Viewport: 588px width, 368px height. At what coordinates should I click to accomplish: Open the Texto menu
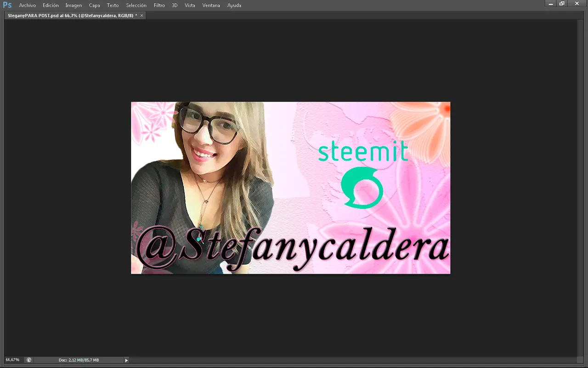pos(113,5)
